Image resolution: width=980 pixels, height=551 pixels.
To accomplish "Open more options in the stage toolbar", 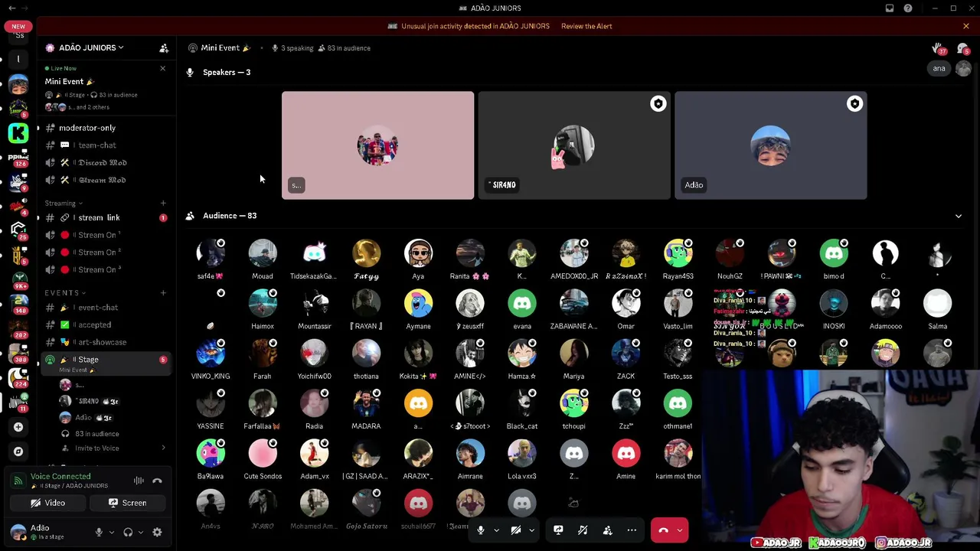I will pyautogui.click(x=632, y=530).
